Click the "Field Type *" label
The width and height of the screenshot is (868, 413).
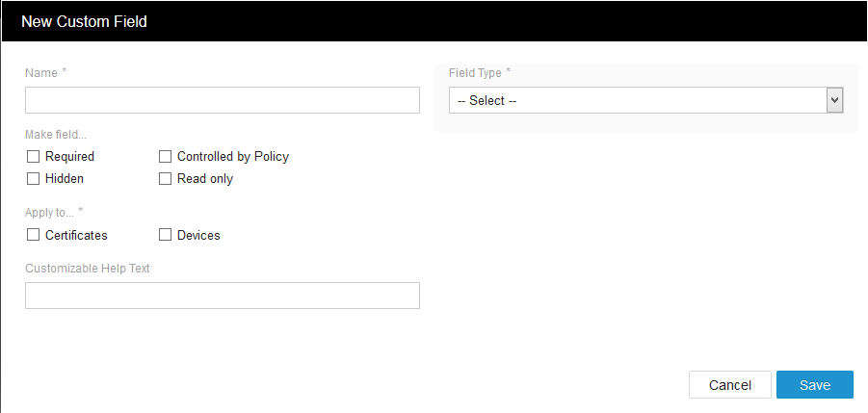pyautogui.click(x=480, y=73)
